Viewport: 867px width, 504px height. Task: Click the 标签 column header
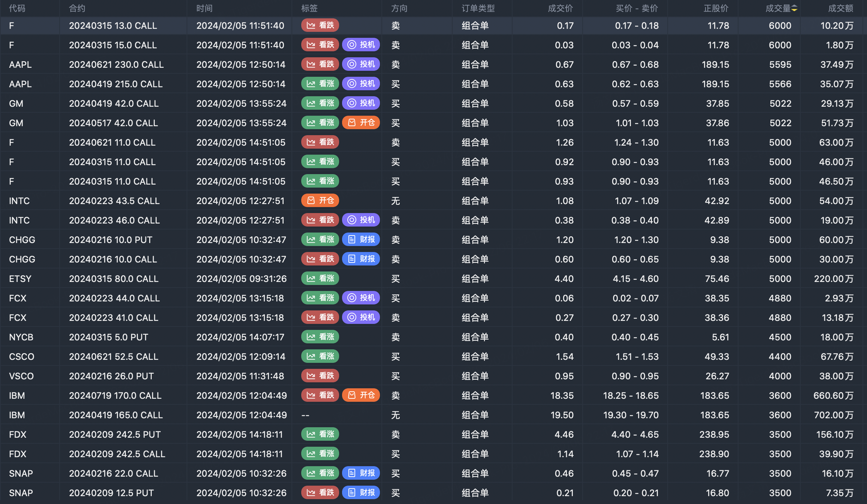pos(309,9)
